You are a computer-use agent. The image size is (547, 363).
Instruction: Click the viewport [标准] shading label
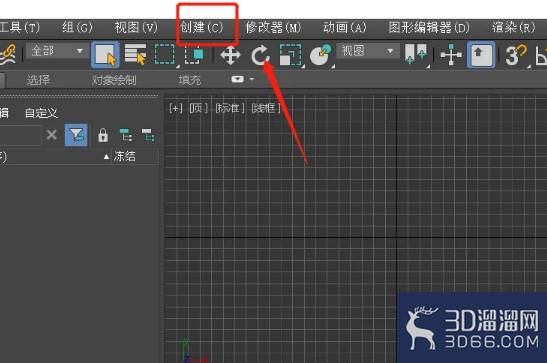229,108
